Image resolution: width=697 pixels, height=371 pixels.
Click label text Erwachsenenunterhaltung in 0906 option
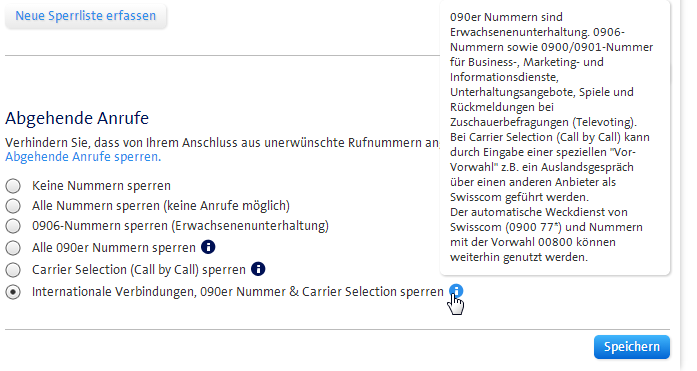click(250, 226)
